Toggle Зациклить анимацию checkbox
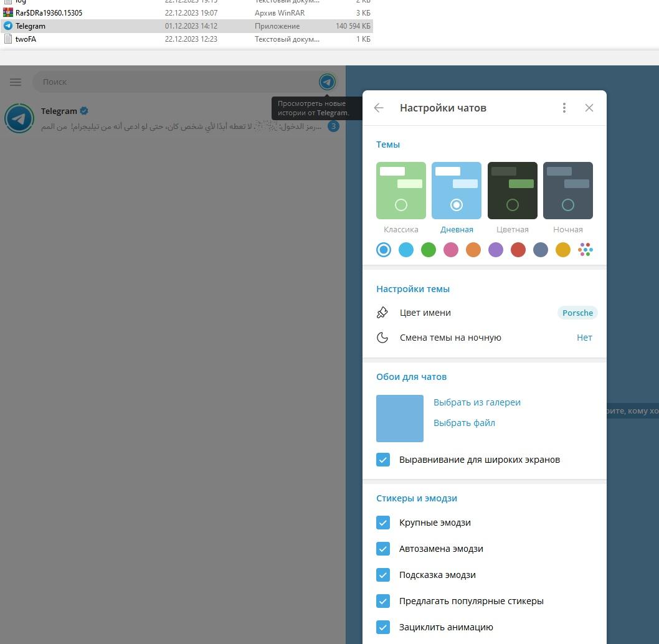The image size is (659, 644). click(383, 627)
